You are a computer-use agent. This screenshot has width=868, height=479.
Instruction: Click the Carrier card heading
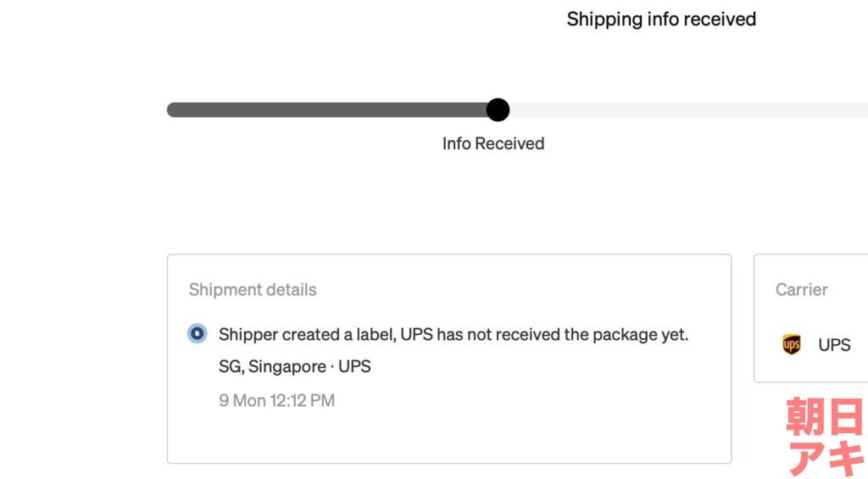(x=802, y=290)
